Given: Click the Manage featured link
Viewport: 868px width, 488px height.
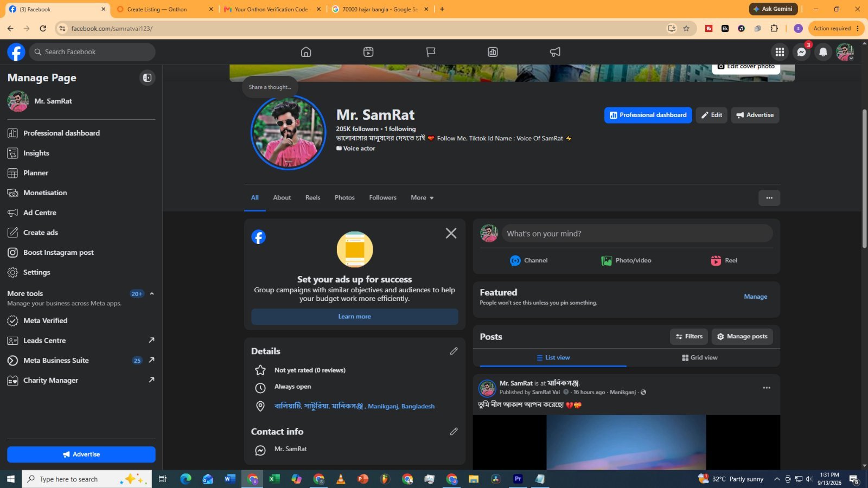Looking at the screenshot, I should (x=756, y=297).
